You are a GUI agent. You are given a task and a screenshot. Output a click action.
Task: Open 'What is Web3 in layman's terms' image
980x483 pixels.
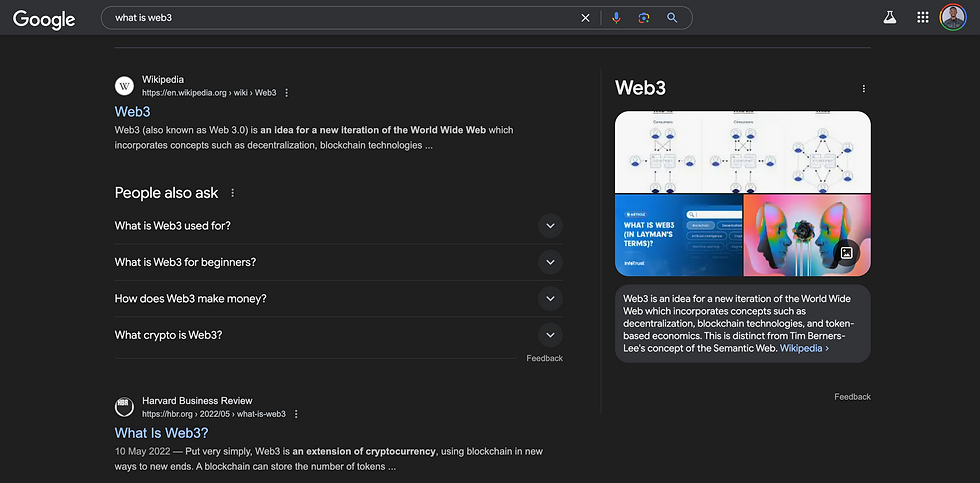(x=679, y=235)
